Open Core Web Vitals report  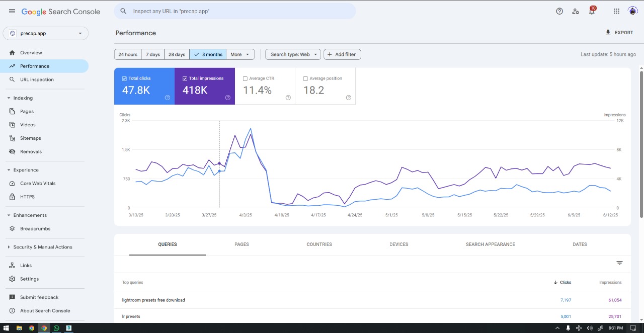point(38,184)
